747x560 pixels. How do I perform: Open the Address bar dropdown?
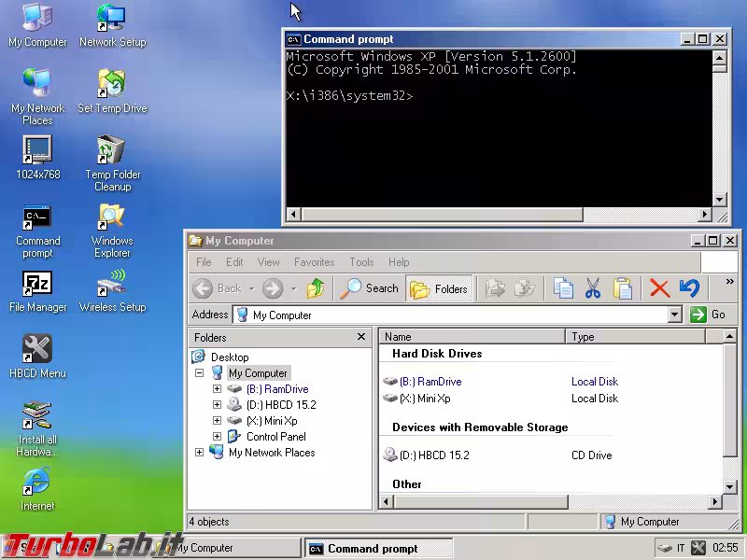(x=675, y=315)
